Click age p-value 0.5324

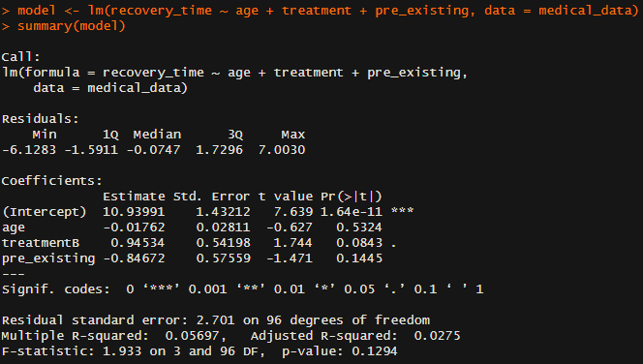(x=359, y=227)
